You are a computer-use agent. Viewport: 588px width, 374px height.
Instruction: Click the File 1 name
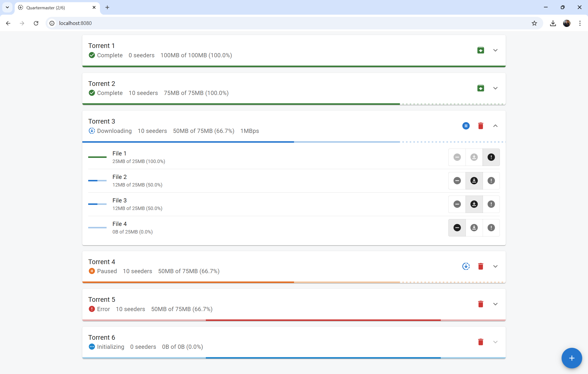119,153
